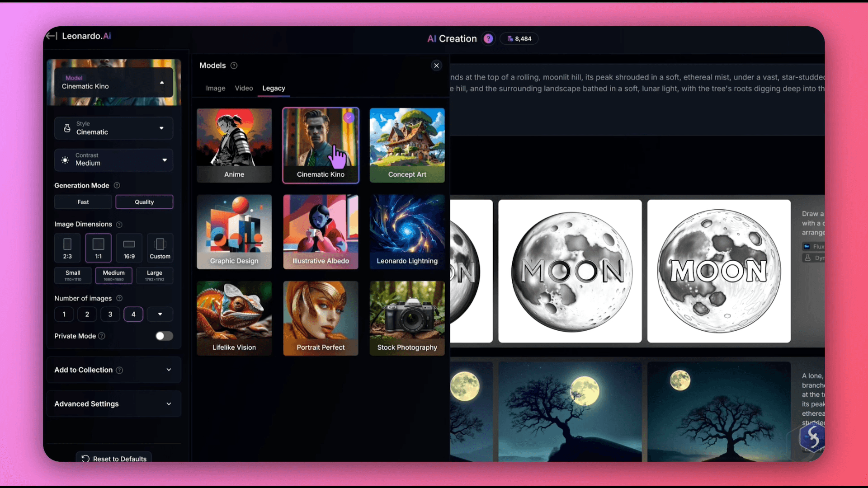
Task: Choose the Cinematic Kino model card
Action: click(x=321, y=145)
